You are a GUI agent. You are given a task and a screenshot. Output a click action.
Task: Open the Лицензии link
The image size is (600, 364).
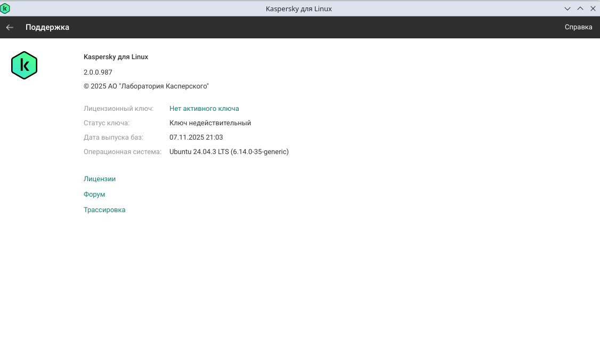pyautogui.click(x=100, y=179)
